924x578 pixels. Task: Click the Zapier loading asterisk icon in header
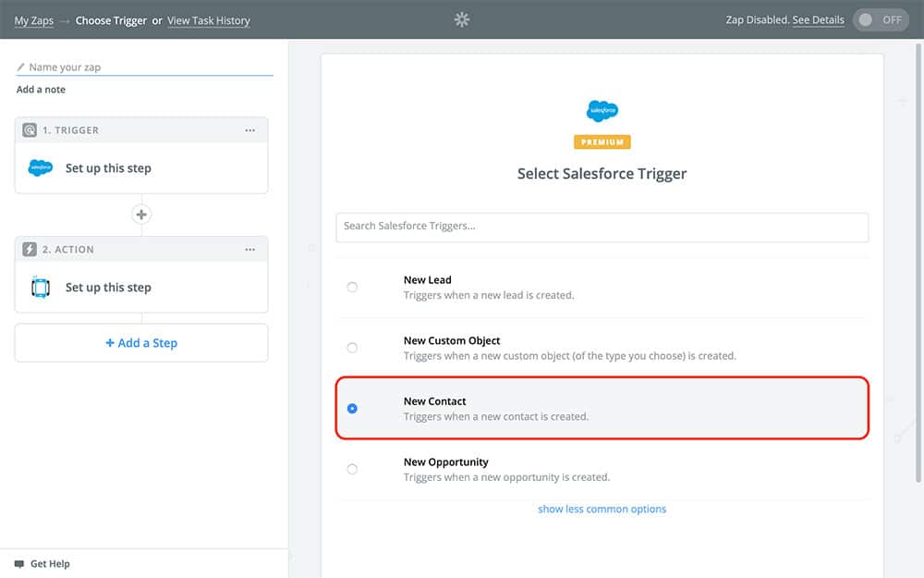click(462, 19)
